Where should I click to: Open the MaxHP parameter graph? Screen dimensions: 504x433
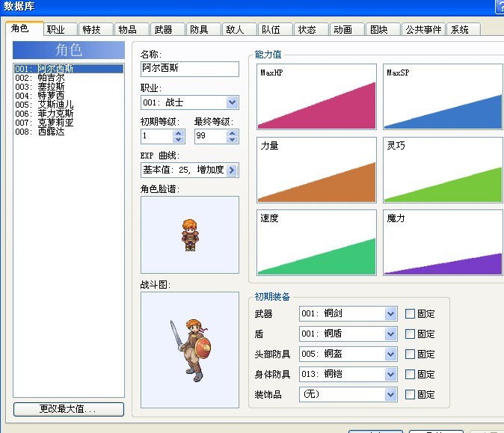[x=316, y=96]
